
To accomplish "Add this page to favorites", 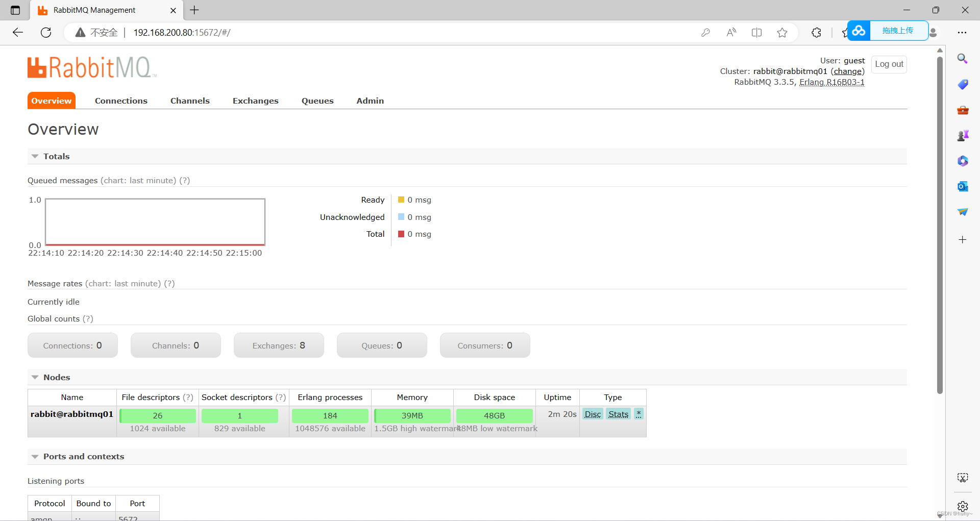I will tap(782, 33).
